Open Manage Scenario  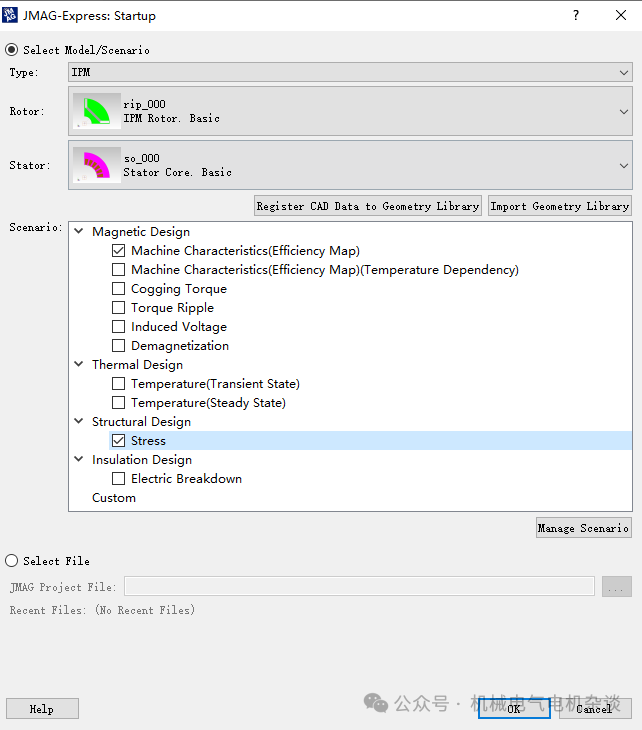coord(584,528)
